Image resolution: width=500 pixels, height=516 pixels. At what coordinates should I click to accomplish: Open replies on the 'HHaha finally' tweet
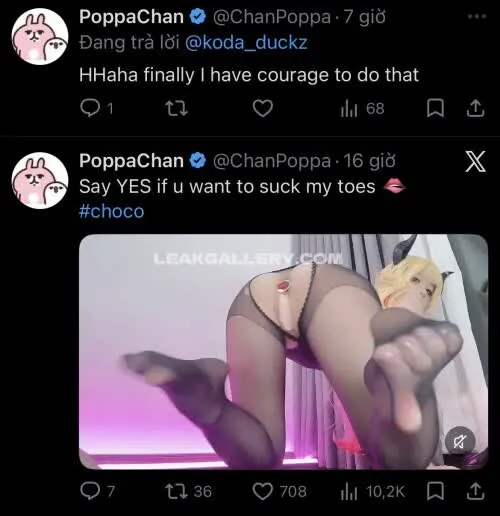coord(97,109)
